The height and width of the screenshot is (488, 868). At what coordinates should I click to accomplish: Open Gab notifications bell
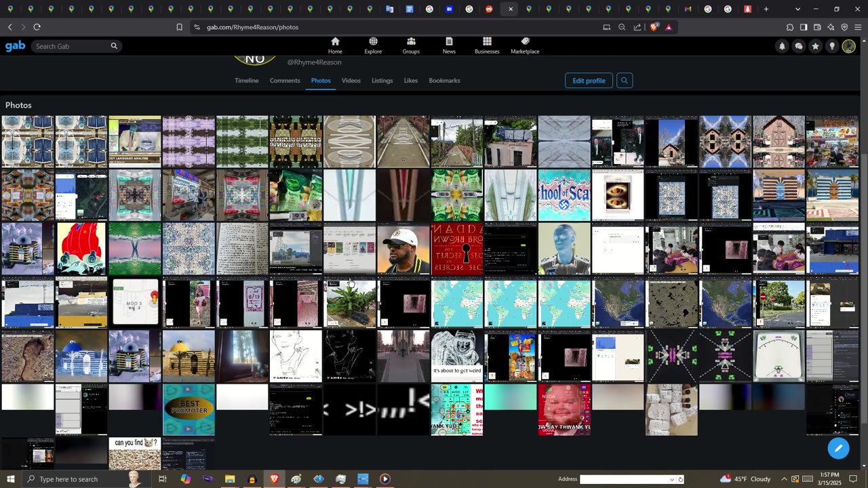click(x=782, y=46)
